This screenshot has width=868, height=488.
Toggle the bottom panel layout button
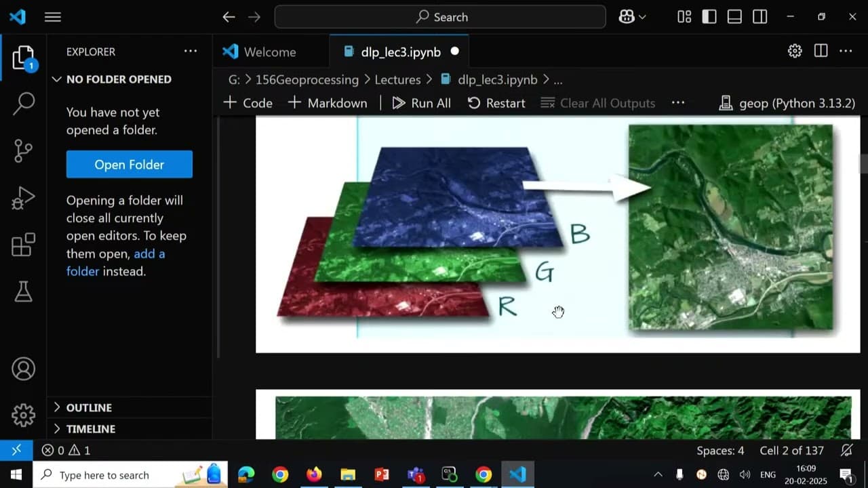(734, 17)
